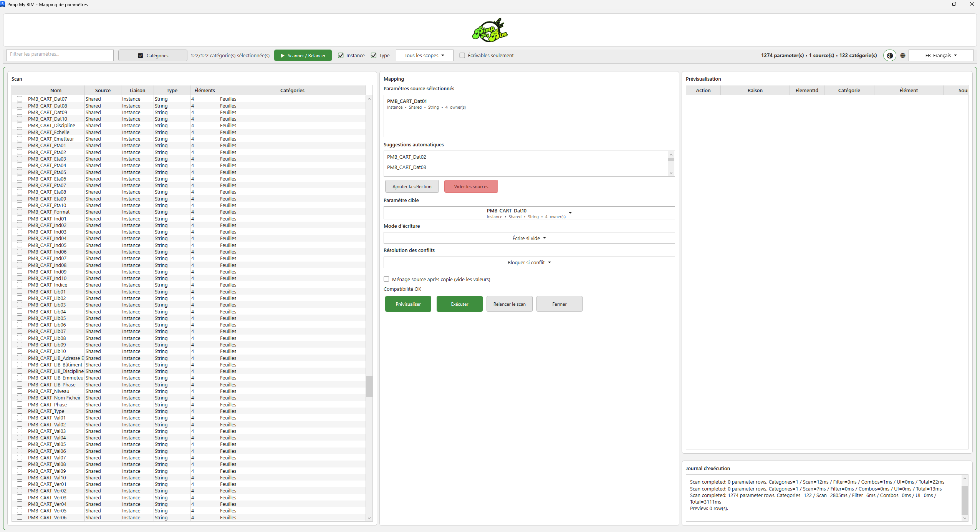980x532 pixels.
Task: Click the Scan list vertical scrollbar thumb
Action: tap(369, 386)
